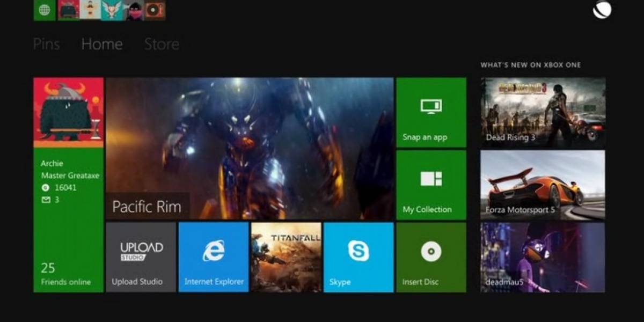Click the 'Archie' gamertag name
The width and height of the screenshot is (644, 322).
[52, 164]
